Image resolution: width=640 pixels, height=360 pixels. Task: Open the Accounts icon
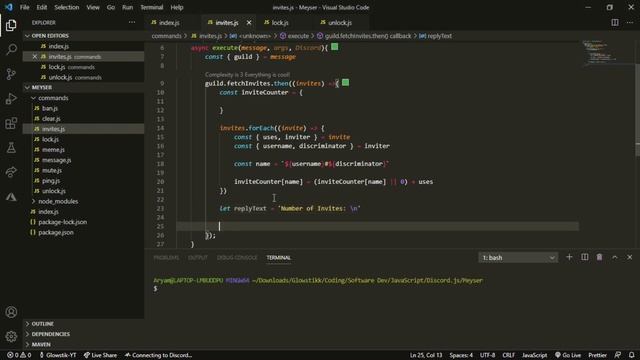click(x=11, y=312)
